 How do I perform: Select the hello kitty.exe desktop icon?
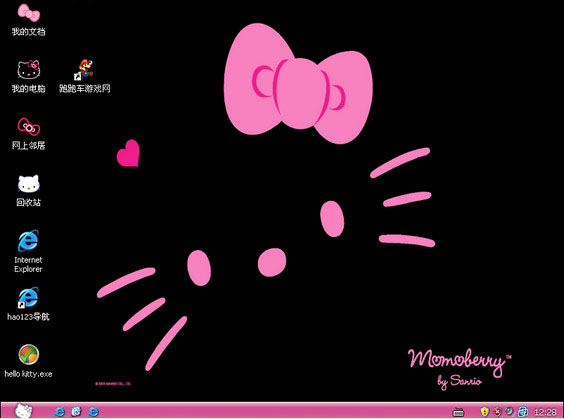click(29, 355)
